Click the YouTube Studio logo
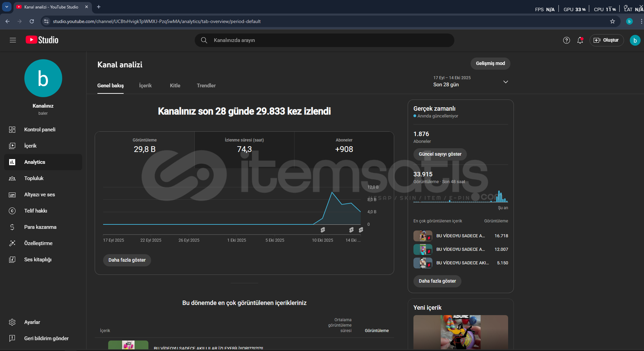Screen dimensions: 644x351 click(x=42, y=40)
